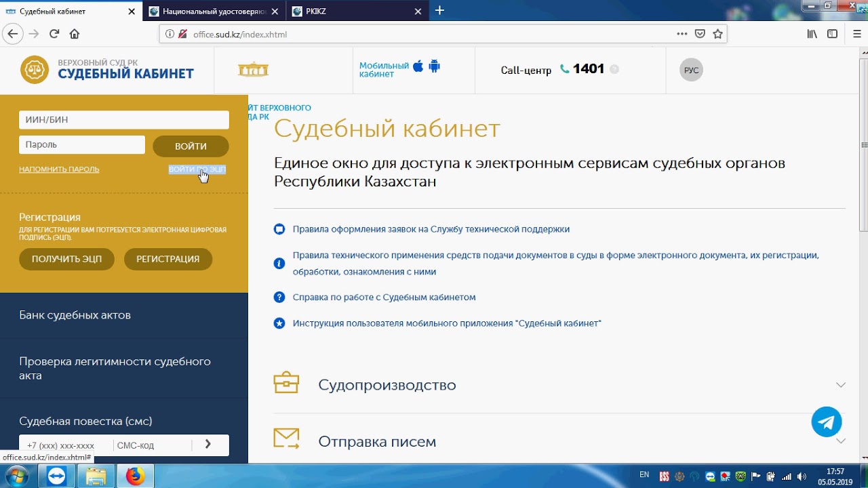Open Инструкция пользователя мобильного приложения link

[447, 323]
